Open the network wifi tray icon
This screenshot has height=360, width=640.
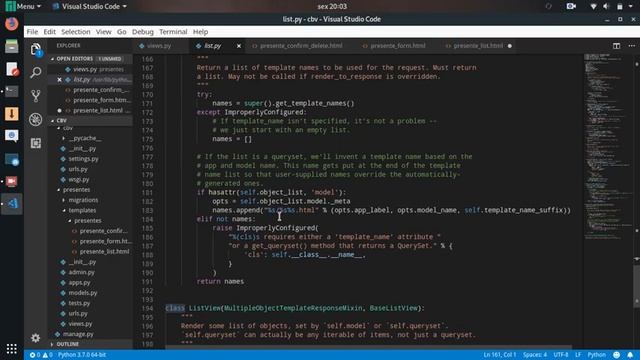tap(593, 6)
